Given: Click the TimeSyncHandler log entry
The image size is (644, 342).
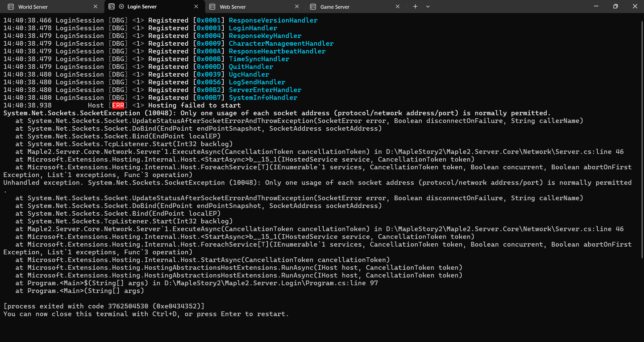Looking at the screenshot, I should (x=259, y=59).
